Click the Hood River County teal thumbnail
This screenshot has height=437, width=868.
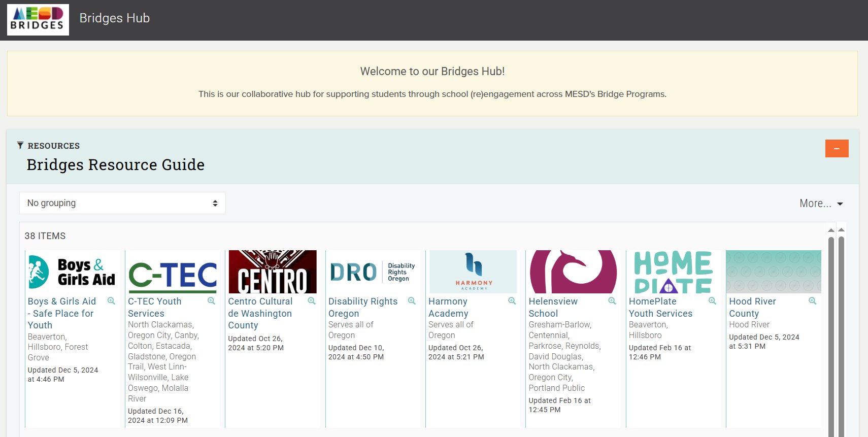774,272
